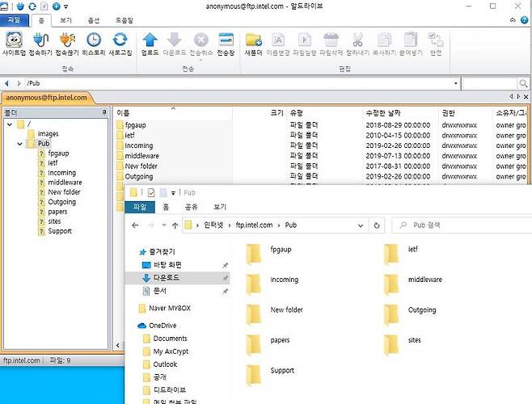Open the Explorer address bar history dropdown

click(x=361, y=225)
